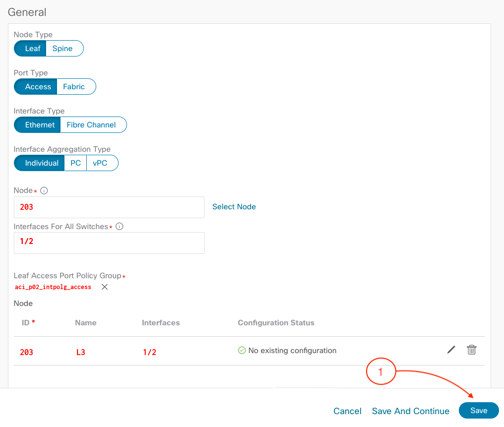Select Fibre Channel interface type

(93, 125)
